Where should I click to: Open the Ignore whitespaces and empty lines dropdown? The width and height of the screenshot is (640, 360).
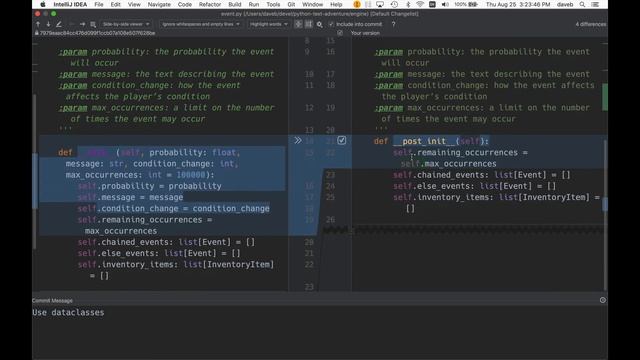click(x=201, y=24)
